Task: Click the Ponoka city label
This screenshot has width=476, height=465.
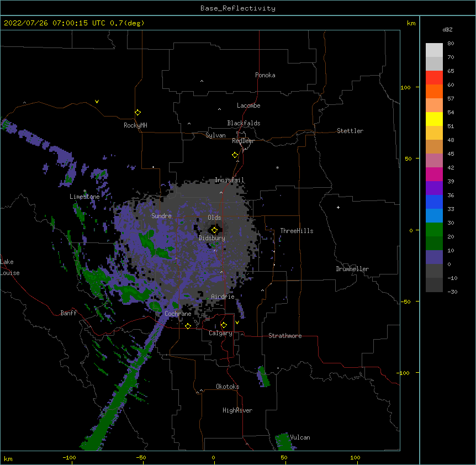Action: [x=265, y=75]
